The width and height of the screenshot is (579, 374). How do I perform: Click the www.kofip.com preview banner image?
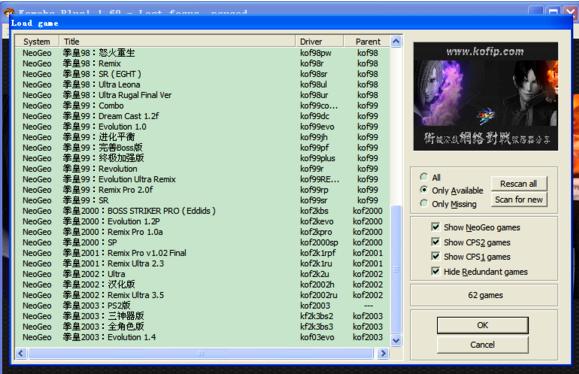point(486,96)
